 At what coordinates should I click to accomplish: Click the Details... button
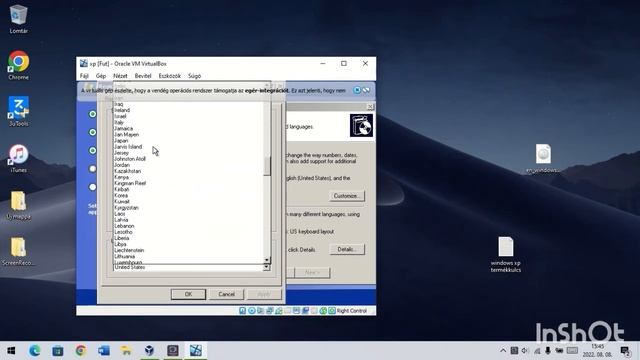click(347, 249)
